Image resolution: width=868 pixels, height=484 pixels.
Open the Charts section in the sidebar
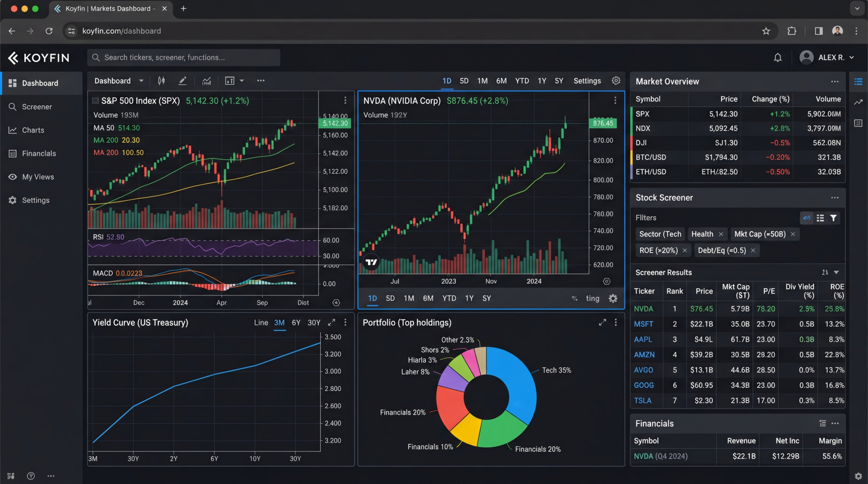[33, 130]
